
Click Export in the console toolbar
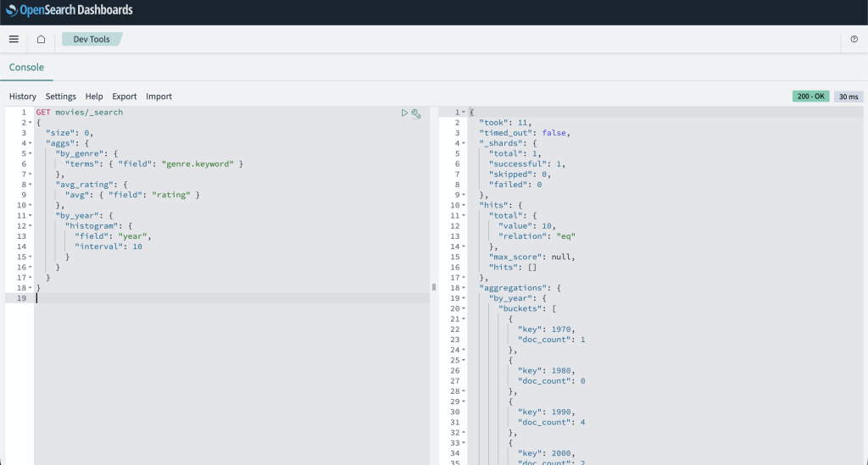[125, 97]
